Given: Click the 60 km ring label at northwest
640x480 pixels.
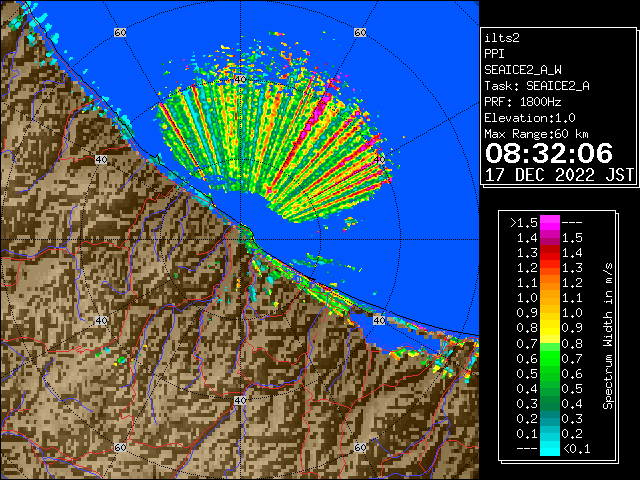Looking at the screenshot, I should 120,32.
